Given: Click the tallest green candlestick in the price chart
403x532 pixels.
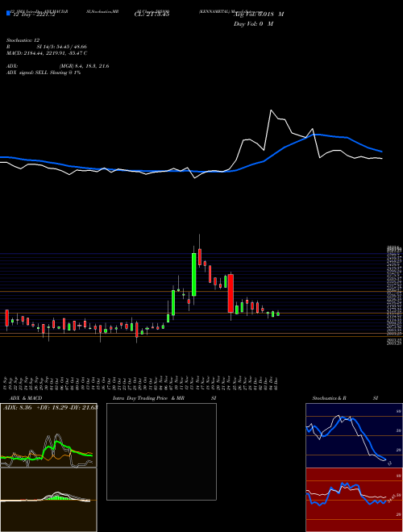Looking at the screenshot, I should [194, 275].
